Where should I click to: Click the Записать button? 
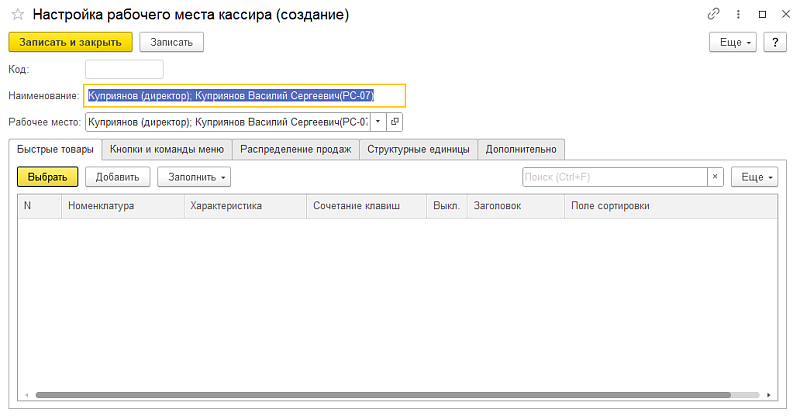(x=172, y=42)
